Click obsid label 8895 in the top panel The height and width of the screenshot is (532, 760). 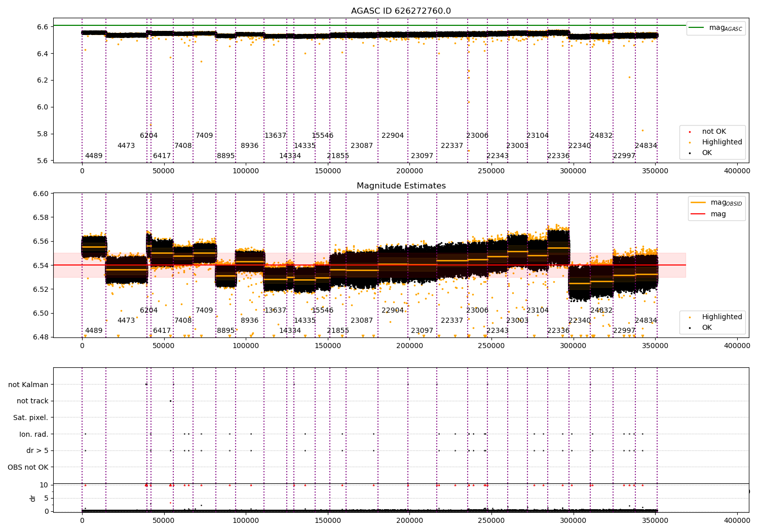[226, 156]
